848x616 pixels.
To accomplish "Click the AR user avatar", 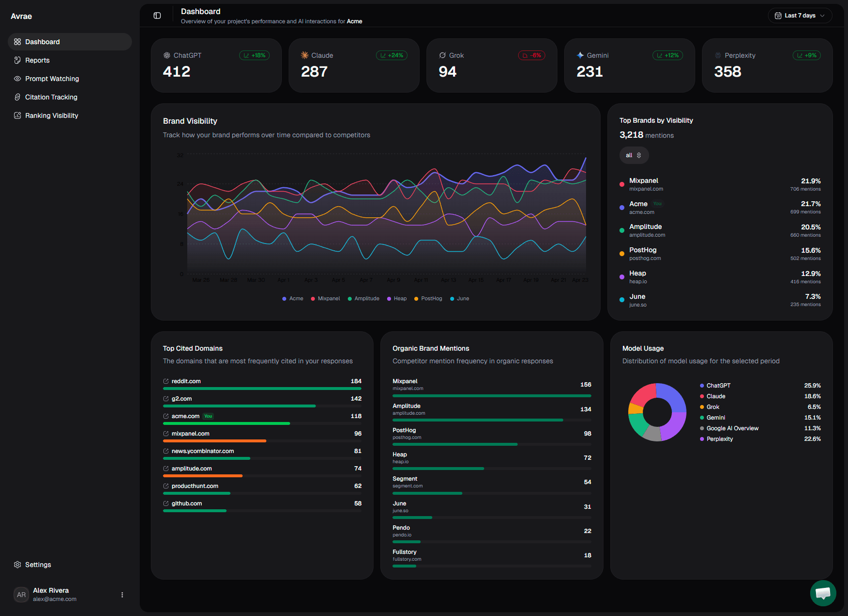I will [x=21, y=595].
